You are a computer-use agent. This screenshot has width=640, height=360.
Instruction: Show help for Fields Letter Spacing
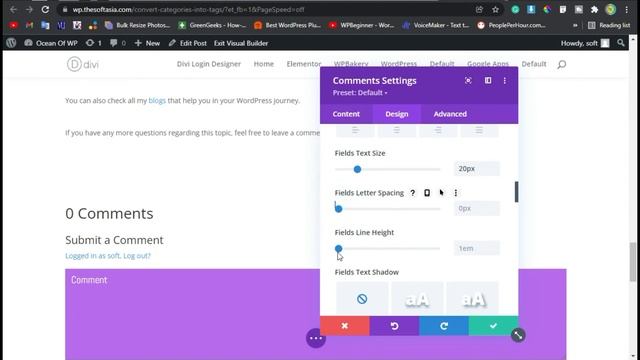click(x=413, y=193)
